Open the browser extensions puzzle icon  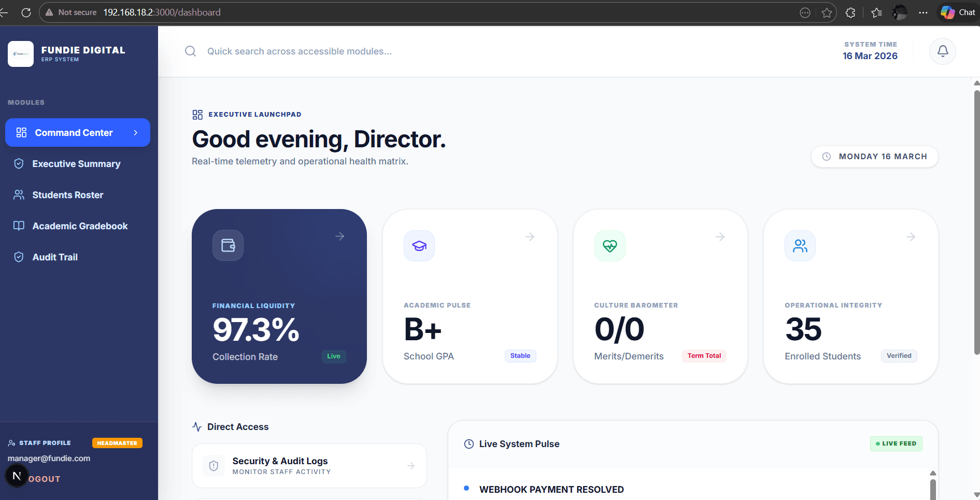tap(850, 12)
